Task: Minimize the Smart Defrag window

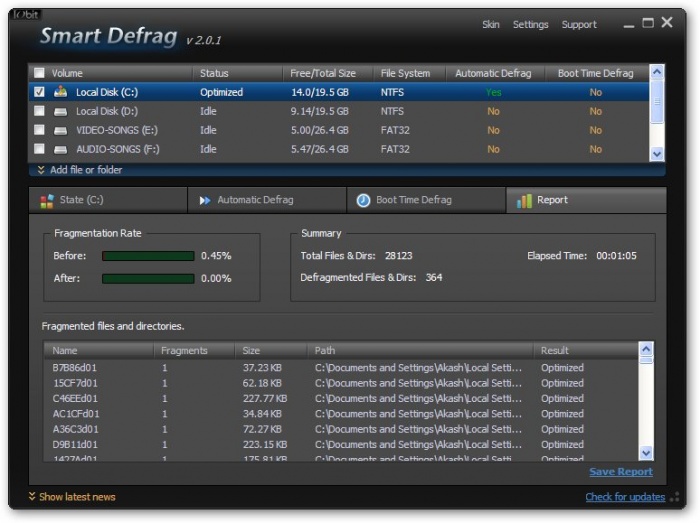Action: [629, 25]
